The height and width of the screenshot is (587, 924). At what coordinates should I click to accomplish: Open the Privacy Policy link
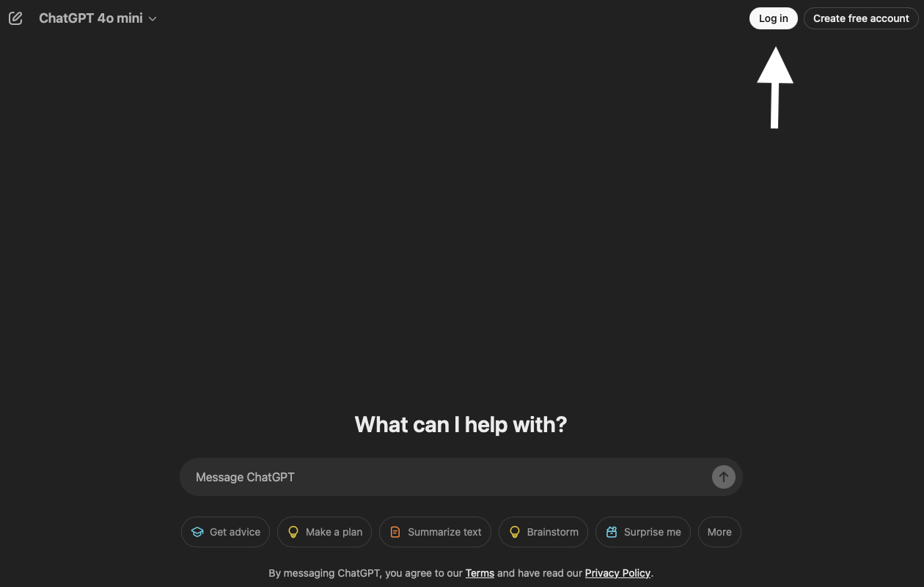(x=617, y=573)
